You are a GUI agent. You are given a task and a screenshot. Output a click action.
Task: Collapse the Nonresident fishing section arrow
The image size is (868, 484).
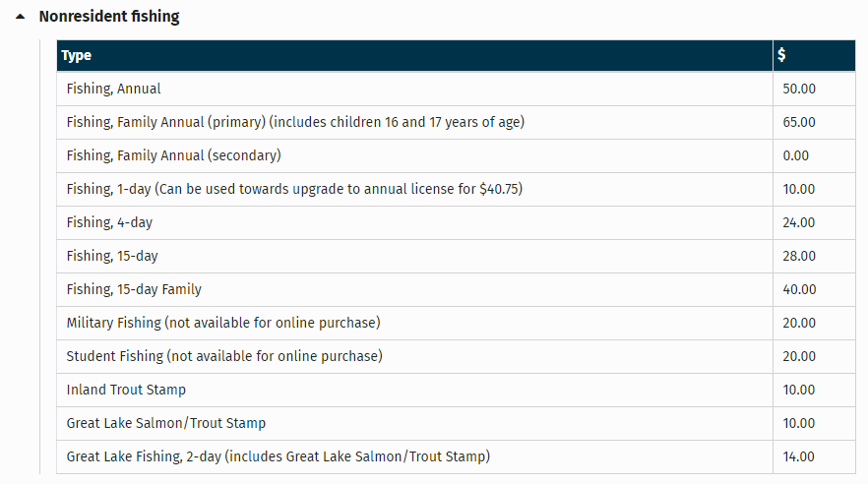click(x=21, y=18)
